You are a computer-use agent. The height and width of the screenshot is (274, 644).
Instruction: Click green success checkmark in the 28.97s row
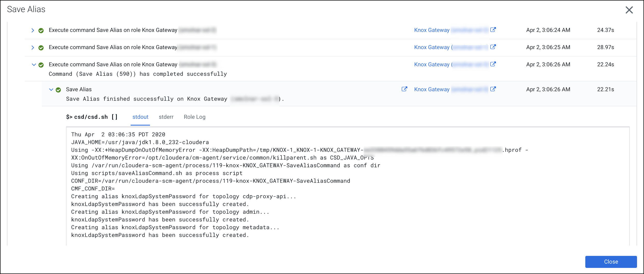point(41,48)
